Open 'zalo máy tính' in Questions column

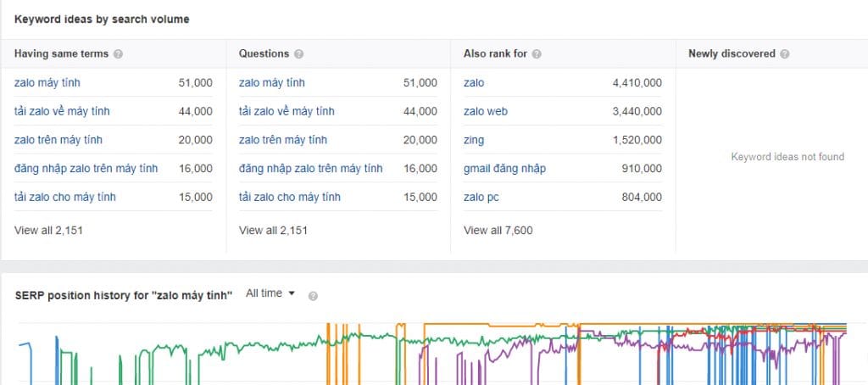click(x=272, y=83)
